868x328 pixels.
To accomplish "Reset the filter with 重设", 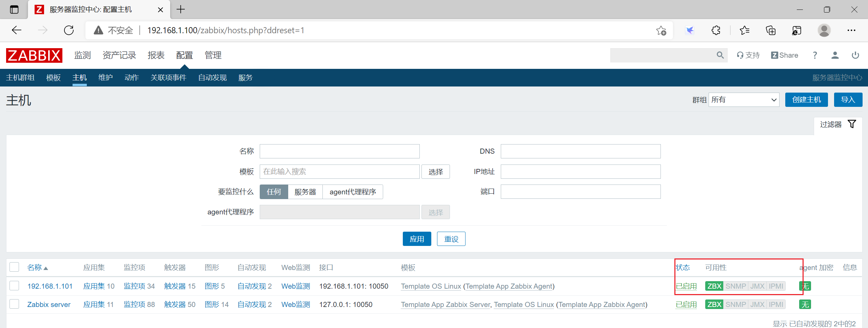I will click(x=451, y=239).
